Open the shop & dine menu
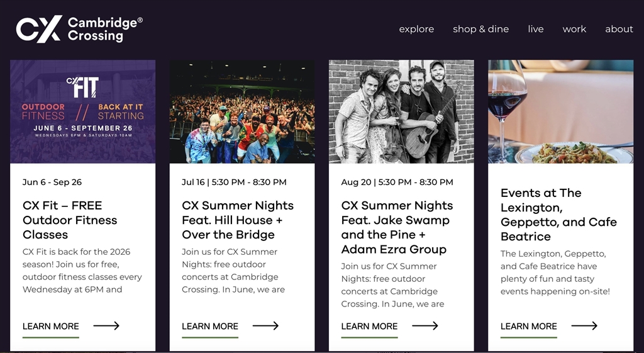644x353 pixels. pos(481,29)
